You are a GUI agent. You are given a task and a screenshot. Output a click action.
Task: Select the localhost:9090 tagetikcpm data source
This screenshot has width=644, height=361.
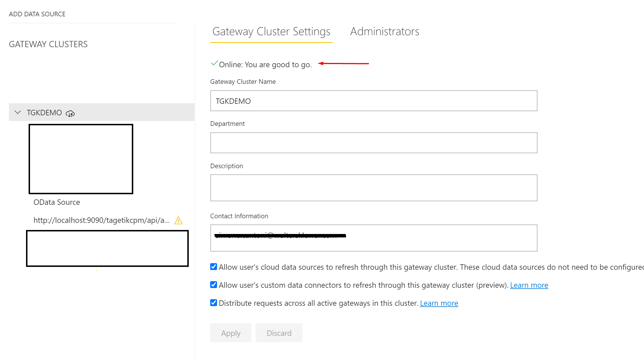coord(102,220)
